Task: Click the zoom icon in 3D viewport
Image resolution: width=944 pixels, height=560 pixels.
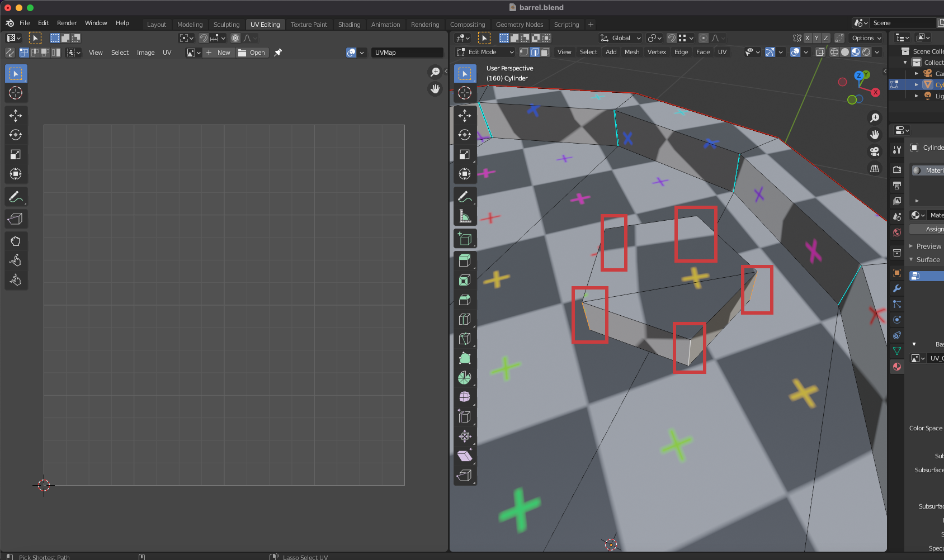Action: [875, 118]
